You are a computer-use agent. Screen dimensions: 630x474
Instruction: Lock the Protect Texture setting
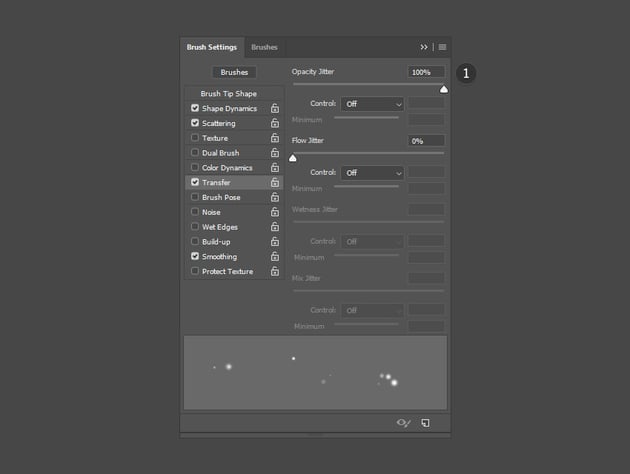click(x=275, y=271)
